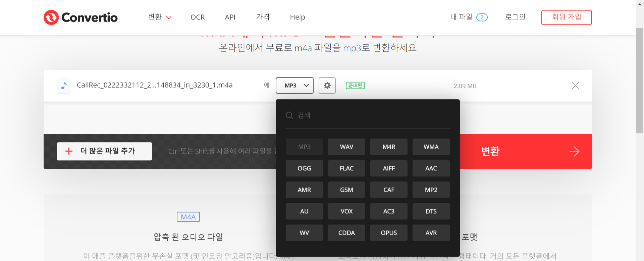Remove the CallRec m4a file
The image size is (644, 261).
coord(575,86)
